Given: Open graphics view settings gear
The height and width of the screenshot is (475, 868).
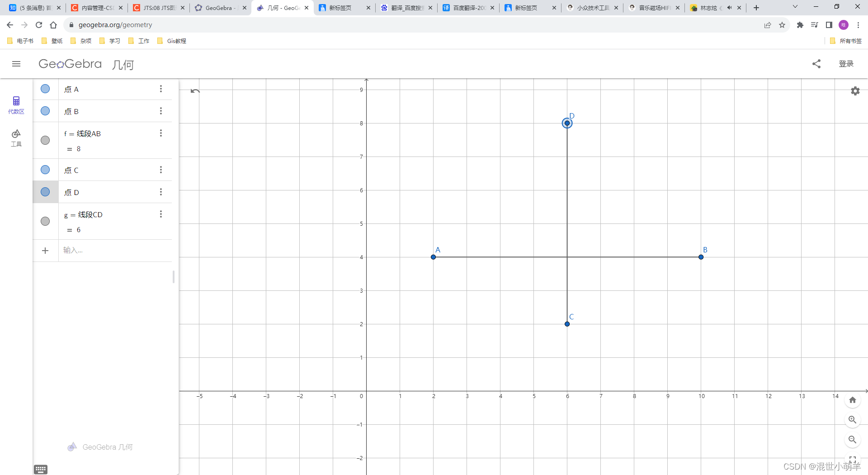Looking at the screenshot, I should [x=855, y=91].
